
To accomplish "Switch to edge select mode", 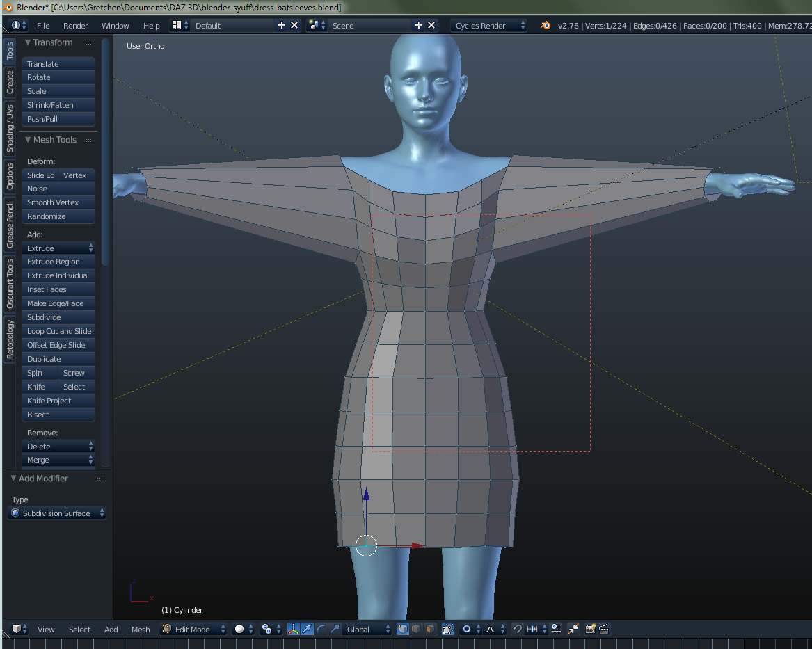I will click(x=416, y=629).
